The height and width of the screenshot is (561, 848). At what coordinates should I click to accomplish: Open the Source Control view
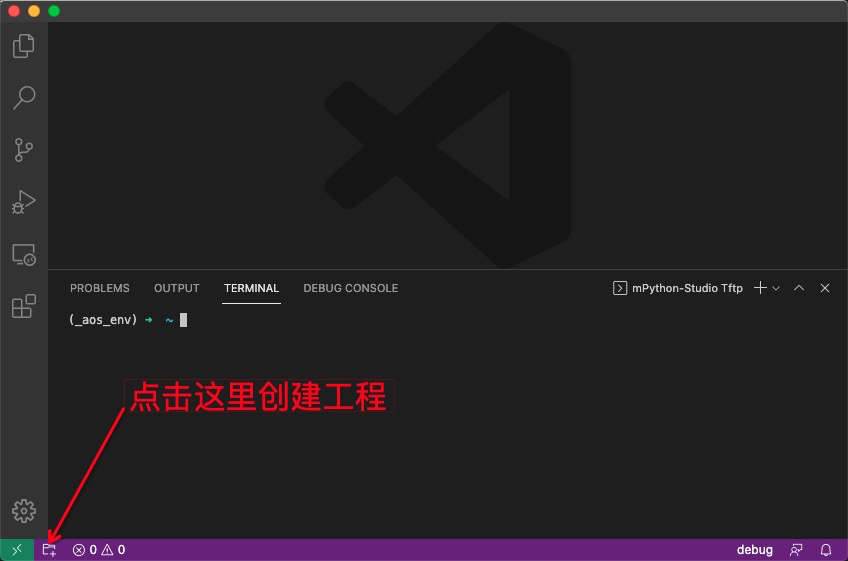point(24,150)
